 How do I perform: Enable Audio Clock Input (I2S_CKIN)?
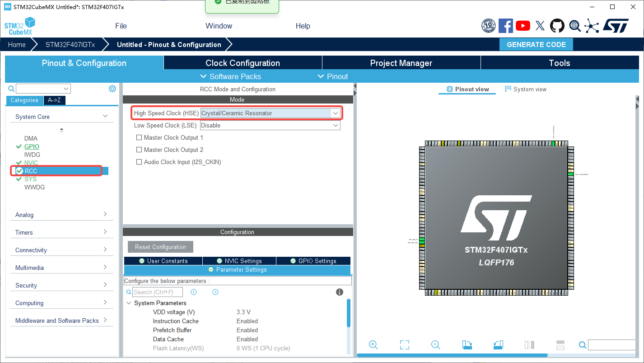point(139,161)
